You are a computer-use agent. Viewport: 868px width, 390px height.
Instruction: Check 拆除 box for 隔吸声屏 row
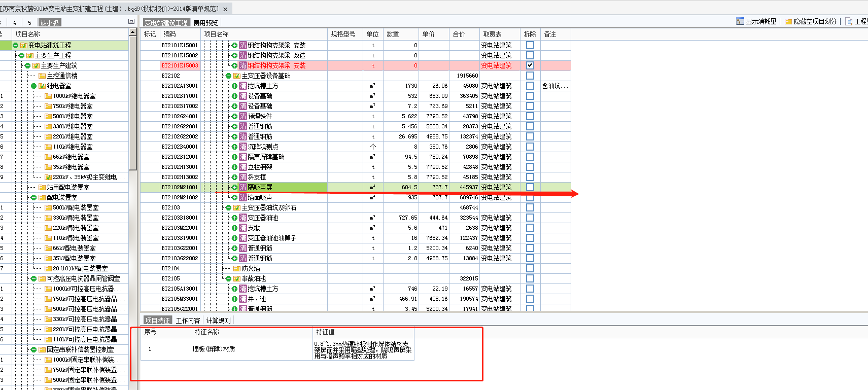pyautogui.click(x=530, y=187)
